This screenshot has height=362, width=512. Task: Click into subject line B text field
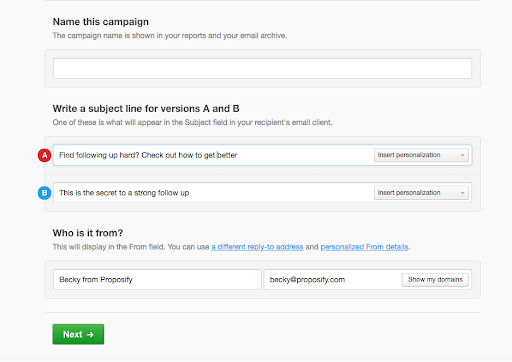[x=213, y=193]
